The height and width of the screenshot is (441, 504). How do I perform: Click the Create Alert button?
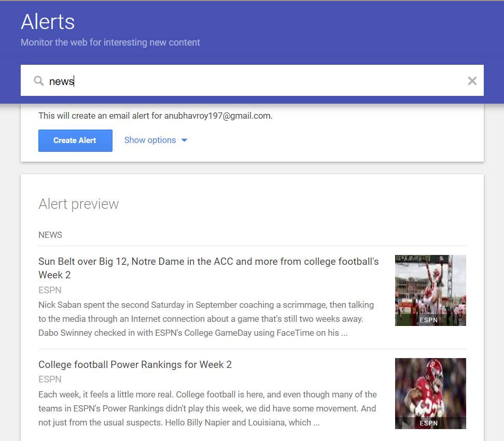pyautogui.click(x=75, y=140)
